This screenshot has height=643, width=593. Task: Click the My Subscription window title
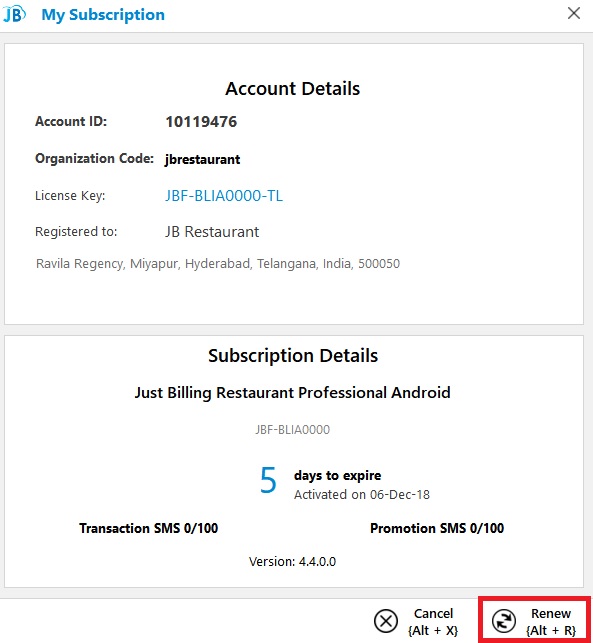[103, 15]
